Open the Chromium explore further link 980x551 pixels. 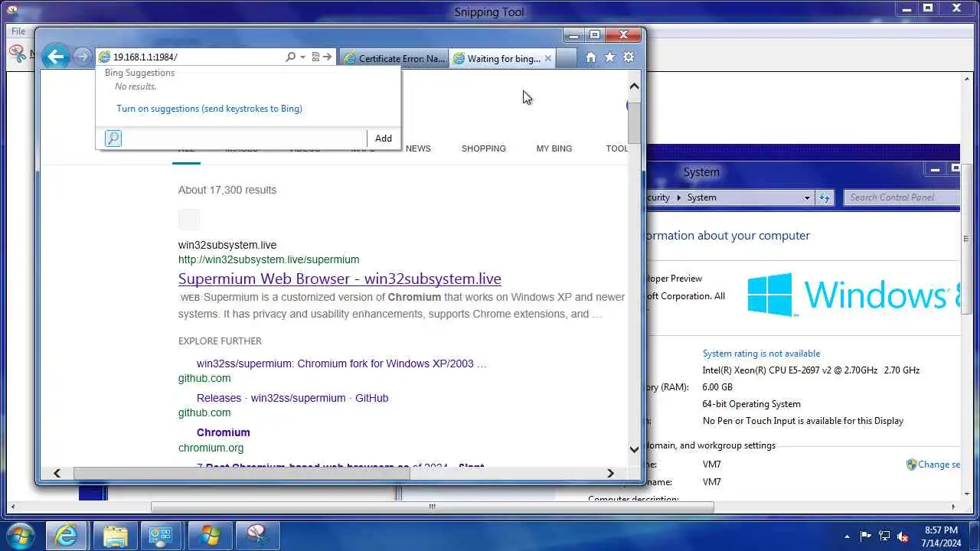pyautogui.click(x=224, y=432)
